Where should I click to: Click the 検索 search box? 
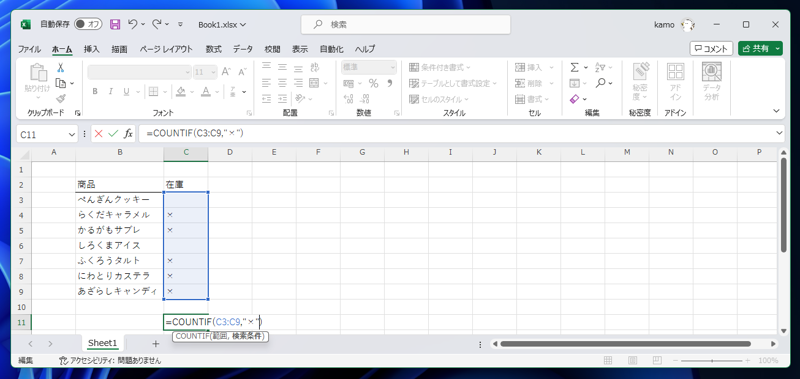(x=406, y=24)
